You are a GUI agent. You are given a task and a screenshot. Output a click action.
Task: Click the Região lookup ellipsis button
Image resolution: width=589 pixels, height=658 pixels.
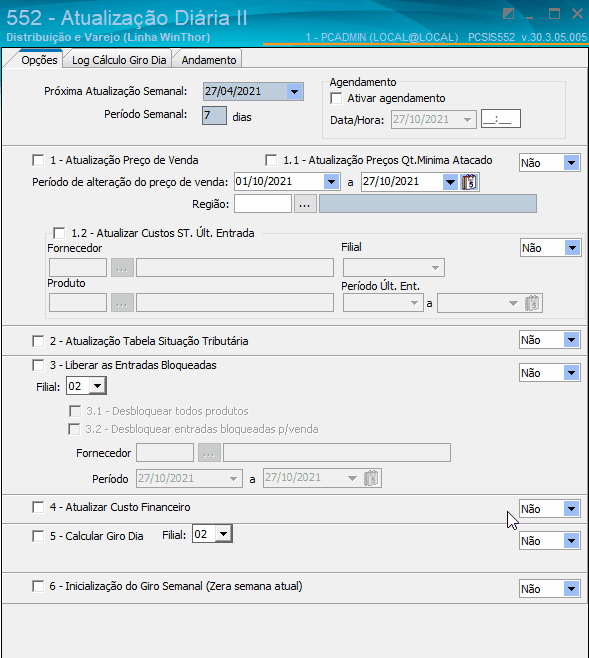tap(305, 204)
